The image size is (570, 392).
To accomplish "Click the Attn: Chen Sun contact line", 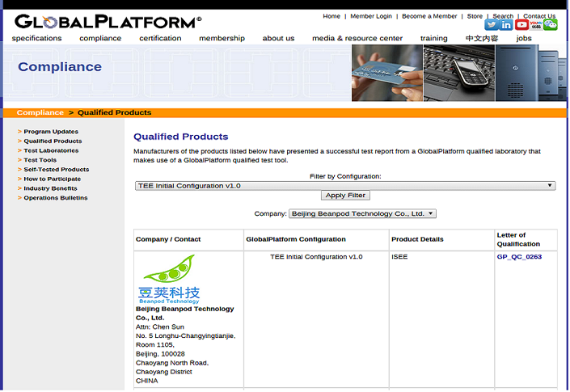I will [160, 327].
